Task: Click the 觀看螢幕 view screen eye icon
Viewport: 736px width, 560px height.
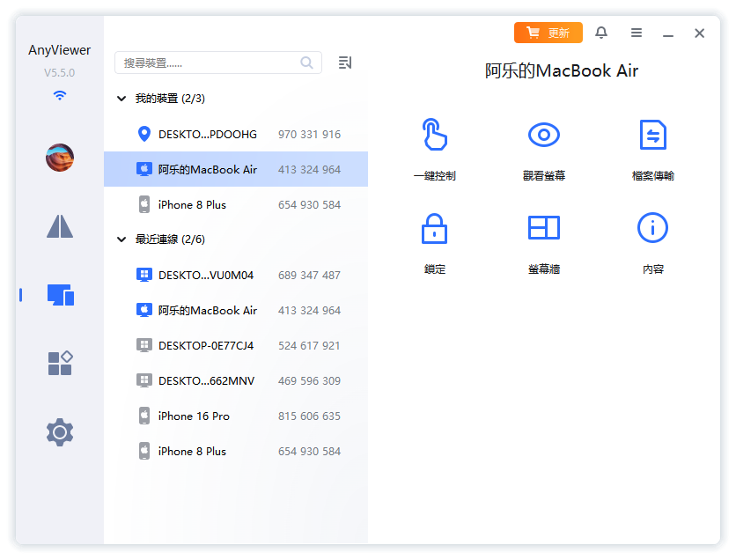Action: [543, 135]
